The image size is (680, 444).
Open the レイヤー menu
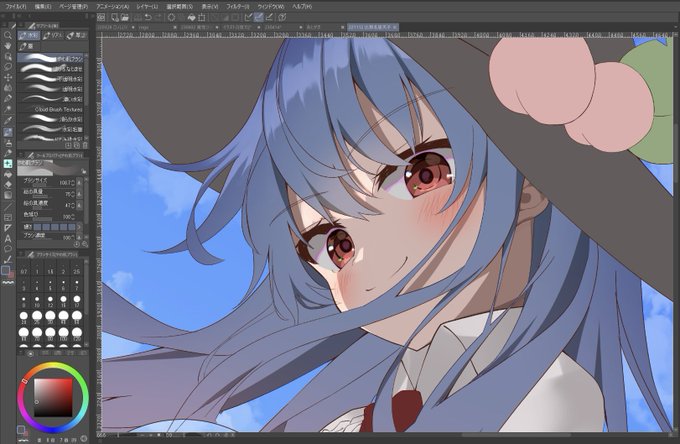[x=147, y=7]
